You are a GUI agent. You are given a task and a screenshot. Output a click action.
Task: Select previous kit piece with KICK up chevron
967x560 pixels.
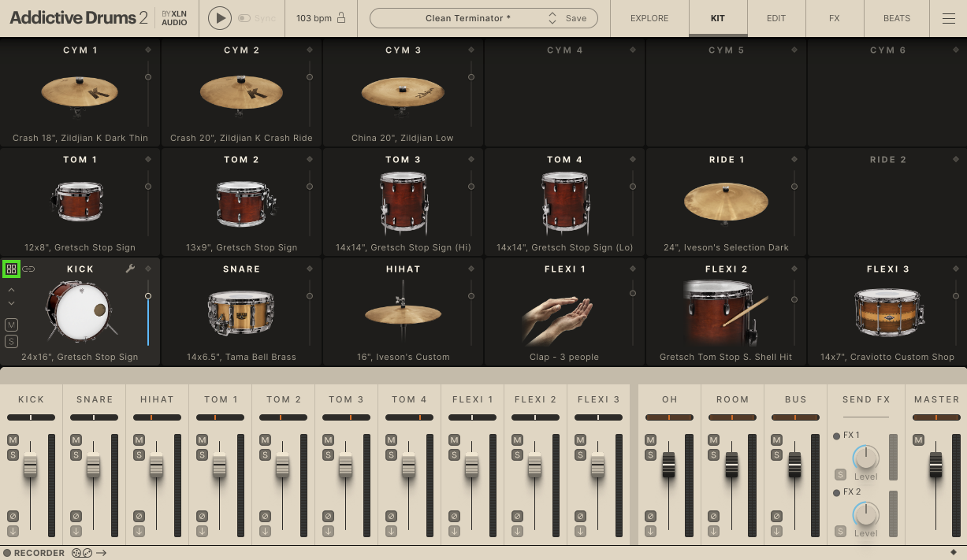coord(11,290)
